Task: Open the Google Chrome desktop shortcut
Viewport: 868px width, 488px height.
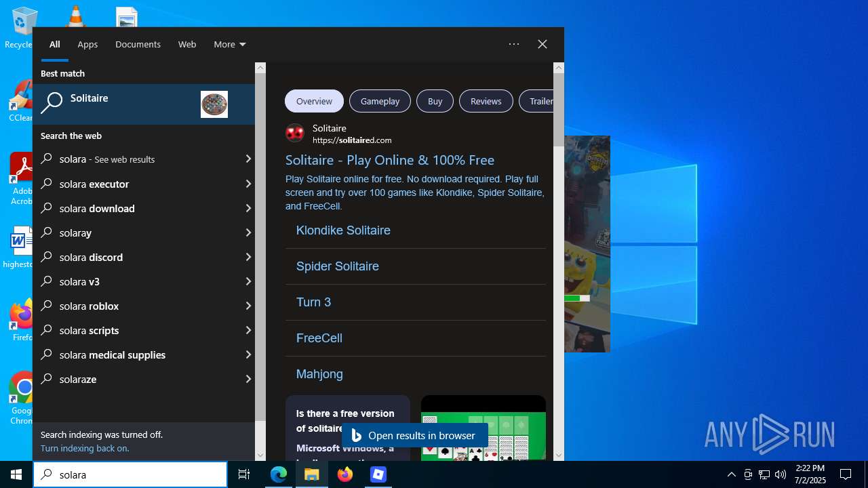Action: [20, 399]
